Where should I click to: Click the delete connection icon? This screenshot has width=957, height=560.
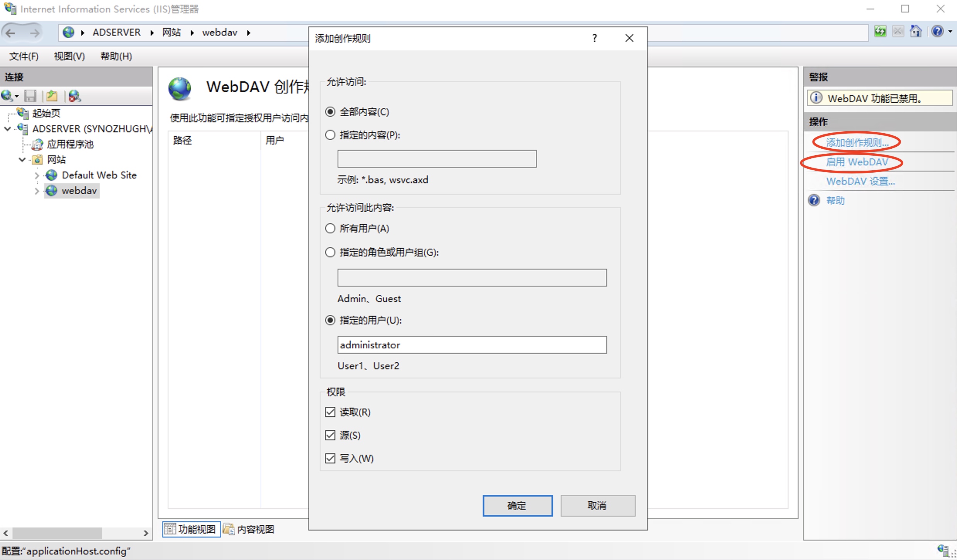pyautogui.click(x=75, y=96)
